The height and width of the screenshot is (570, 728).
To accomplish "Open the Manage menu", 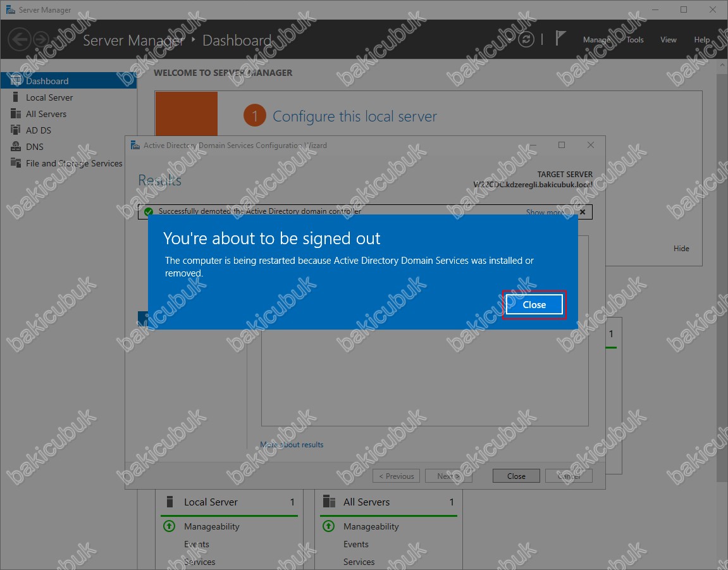I will pyautogui.click(x=596, y=40).
